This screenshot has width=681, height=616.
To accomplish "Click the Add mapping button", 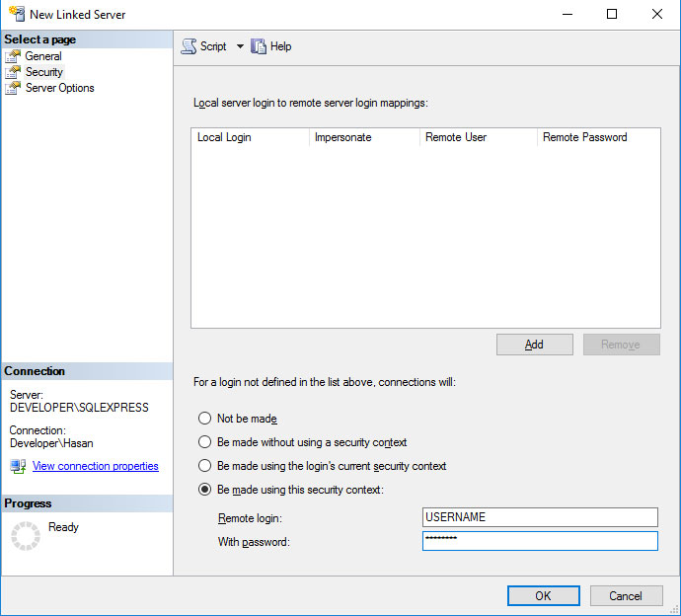I will (x=535, y=345).
